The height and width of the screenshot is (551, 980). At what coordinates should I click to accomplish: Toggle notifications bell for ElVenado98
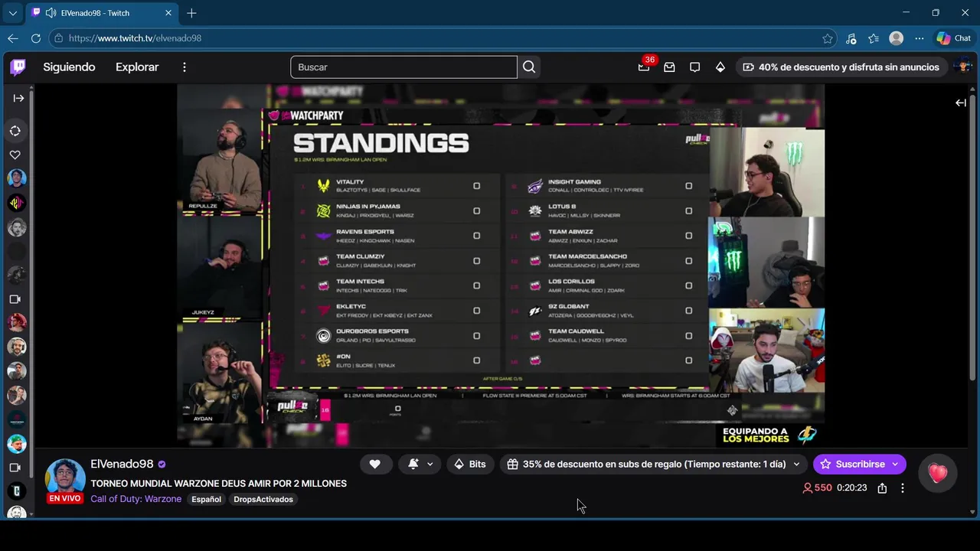click(413, 465)
